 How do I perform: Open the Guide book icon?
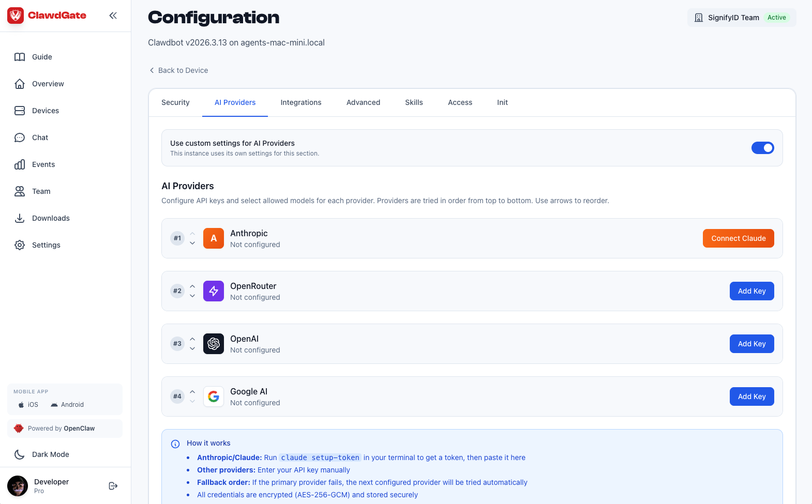[20, 57]
